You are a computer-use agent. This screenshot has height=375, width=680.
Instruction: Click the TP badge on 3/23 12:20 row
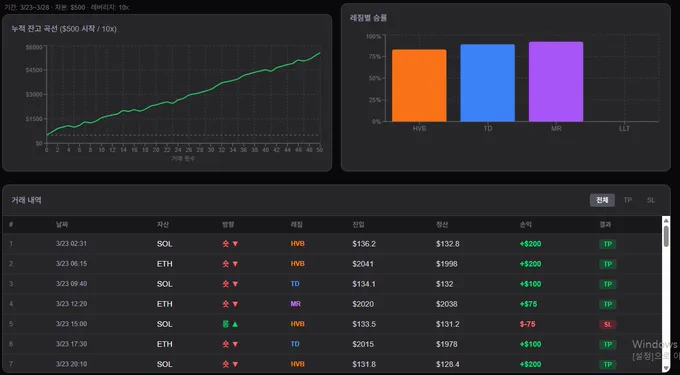tap(608, 304)
